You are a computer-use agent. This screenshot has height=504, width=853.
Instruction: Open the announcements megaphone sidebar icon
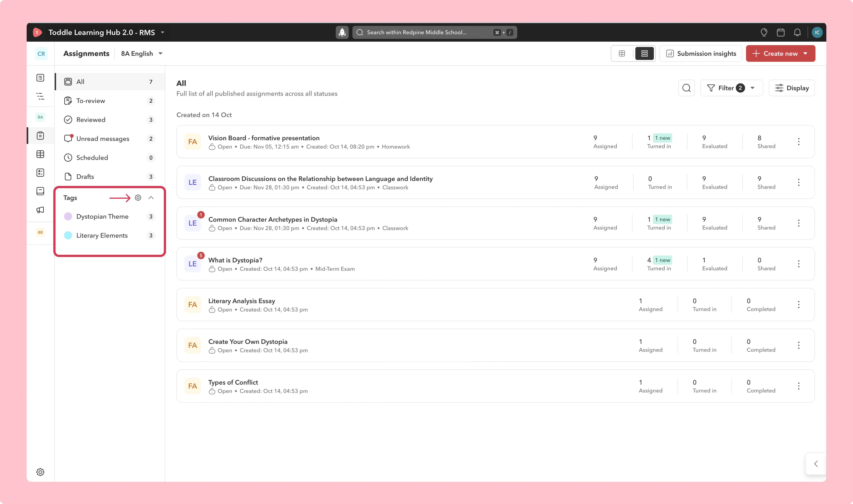coord(40,210)
